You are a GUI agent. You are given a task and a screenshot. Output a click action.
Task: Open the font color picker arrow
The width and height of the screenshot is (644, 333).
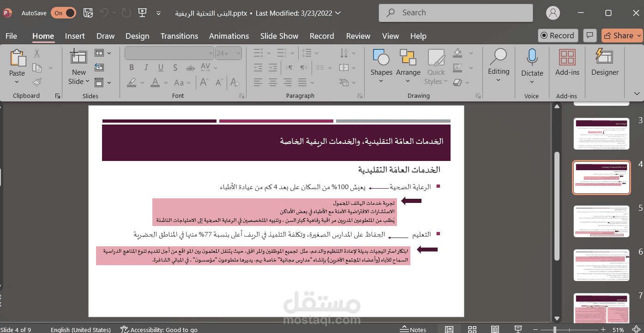pos(166,83)
